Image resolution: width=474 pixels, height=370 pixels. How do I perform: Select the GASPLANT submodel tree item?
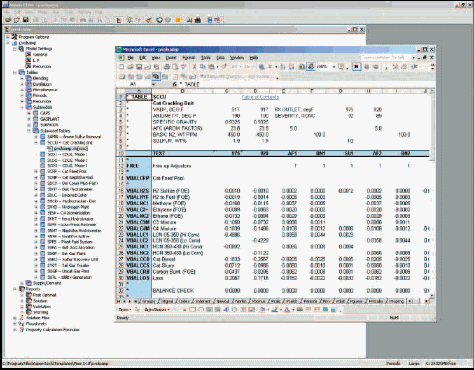point(50,119)
